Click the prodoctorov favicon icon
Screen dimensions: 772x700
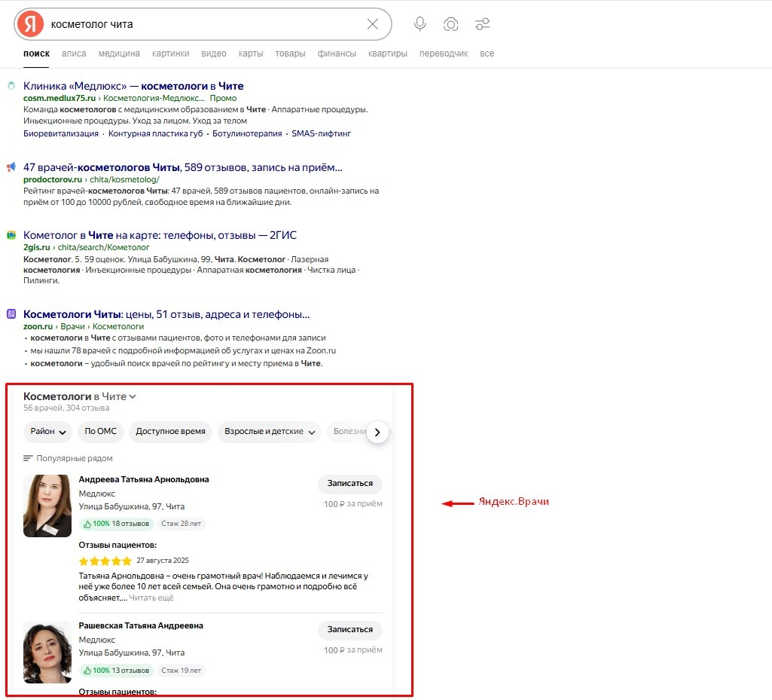coord(11,167)
